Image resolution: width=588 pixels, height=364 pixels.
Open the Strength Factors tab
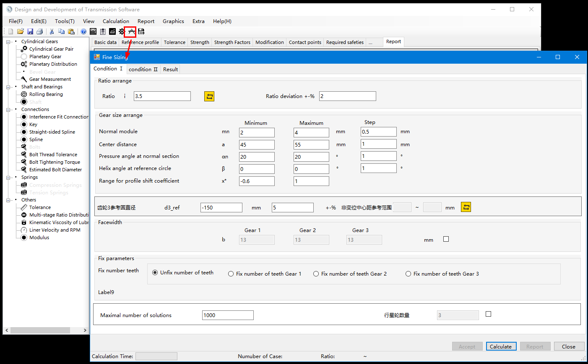pyautogui.click(x=232, y=42)
